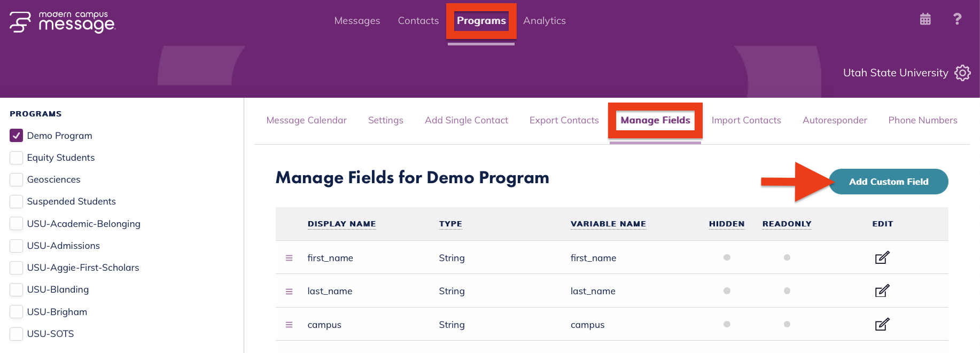Image resolution: width=980 pixels, height=353 pixels.
Task: Toggle hidden indicator for campus
Action: [x=727, y=324]
